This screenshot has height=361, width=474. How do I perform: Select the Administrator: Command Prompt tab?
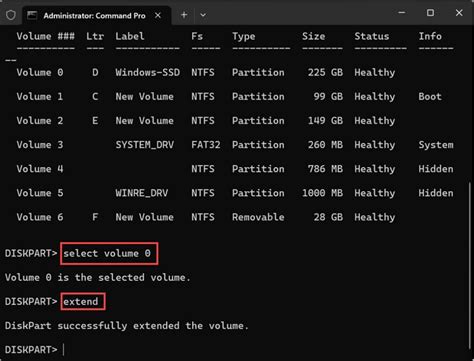tap(97, 15)
